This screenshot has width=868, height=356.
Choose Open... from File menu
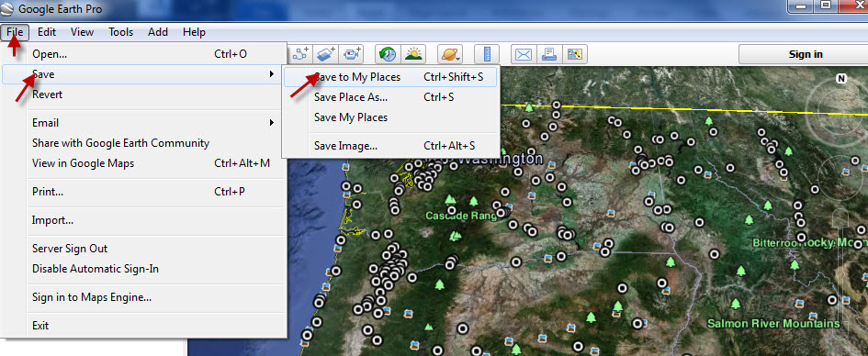(x=144, y=54)
